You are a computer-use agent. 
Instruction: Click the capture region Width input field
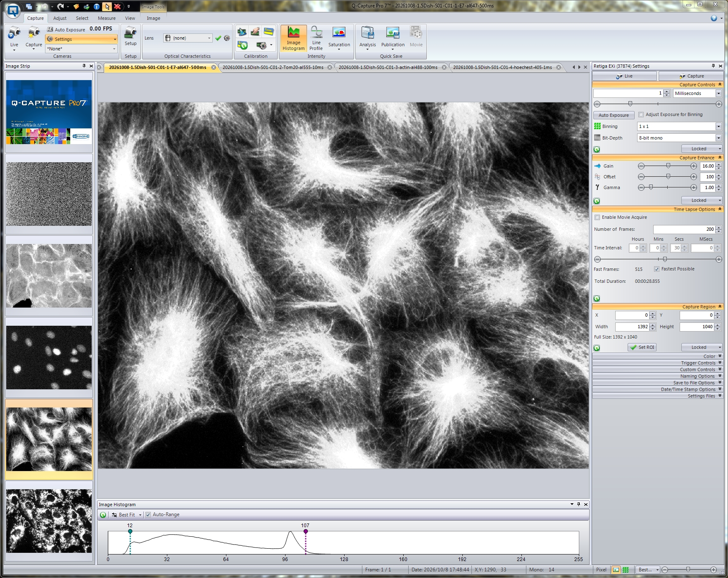632,327
